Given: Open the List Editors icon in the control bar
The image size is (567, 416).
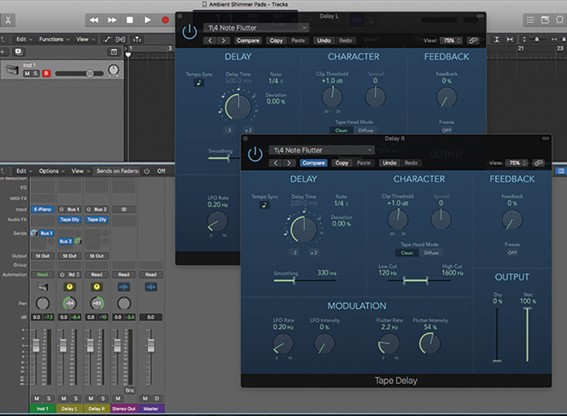Looking at the screenshot, I should point(530,20).
